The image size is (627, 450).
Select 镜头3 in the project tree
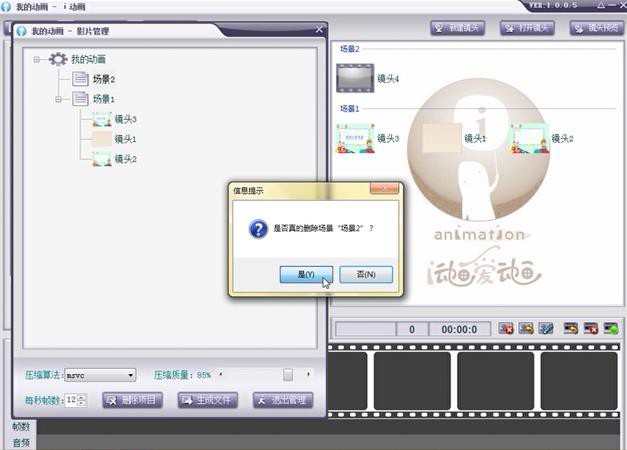125,119
